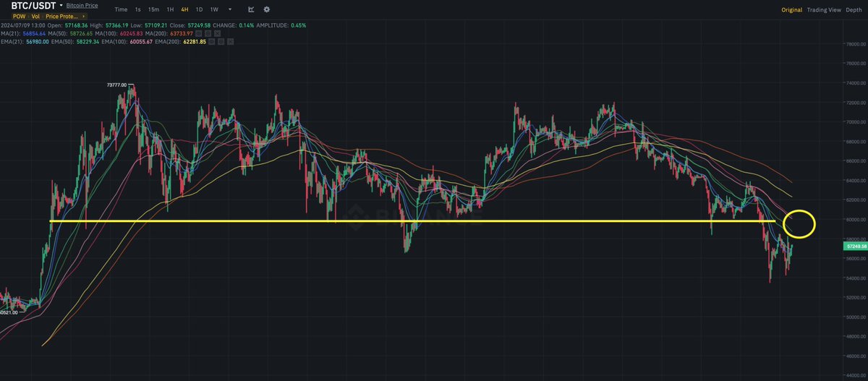Remove the MA indicator with its X
Screen dimensions: 868x381
(x=217, y=33)
